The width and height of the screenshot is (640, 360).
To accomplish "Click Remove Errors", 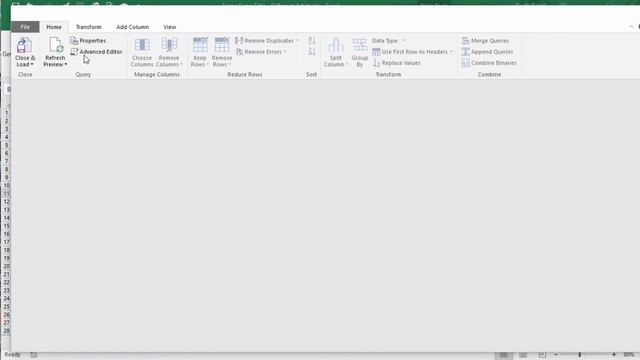I will coord(259,52).
